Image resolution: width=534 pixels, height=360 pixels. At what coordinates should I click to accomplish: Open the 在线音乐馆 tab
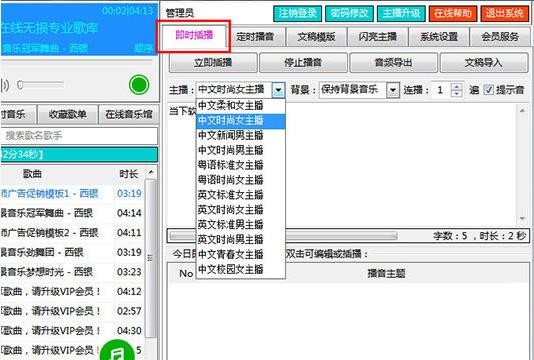click(x=129, y=114)
